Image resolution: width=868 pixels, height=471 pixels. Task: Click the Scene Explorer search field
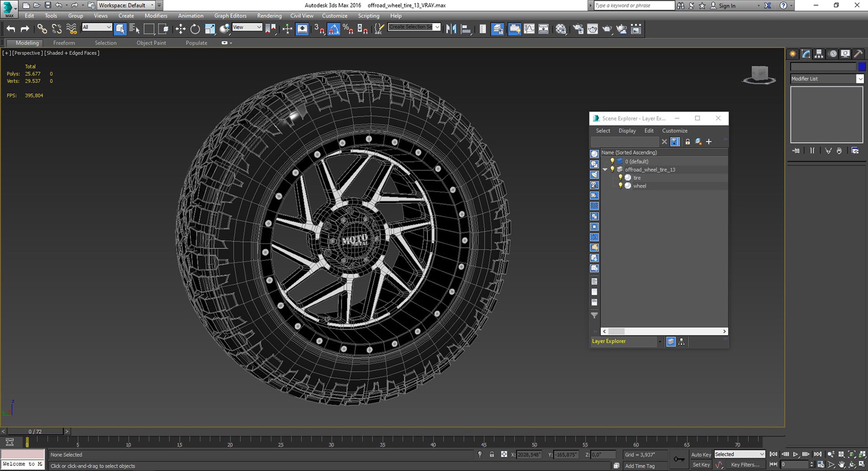[625, 142]
